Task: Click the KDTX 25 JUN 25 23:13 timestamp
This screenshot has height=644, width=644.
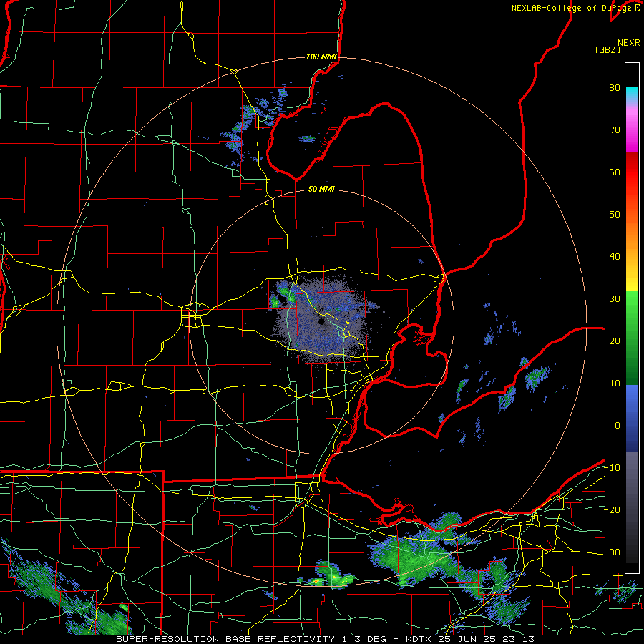Action: [x=470, y=639]
